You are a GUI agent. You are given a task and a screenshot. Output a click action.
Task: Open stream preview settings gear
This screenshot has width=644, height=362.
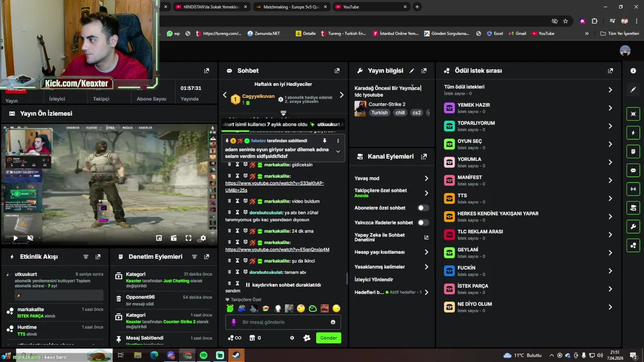[x=203, y=238]
